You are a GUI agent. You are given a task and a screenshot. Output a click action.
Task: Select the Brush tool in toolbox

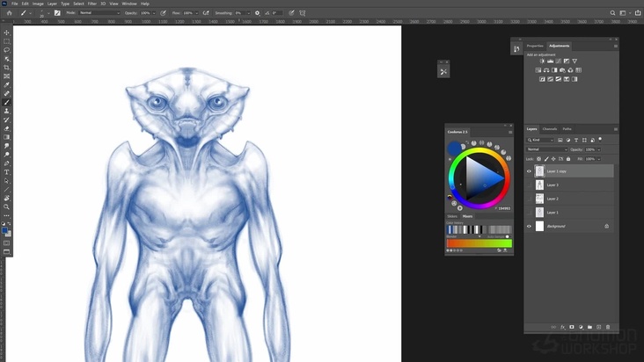tap(6, 103)
